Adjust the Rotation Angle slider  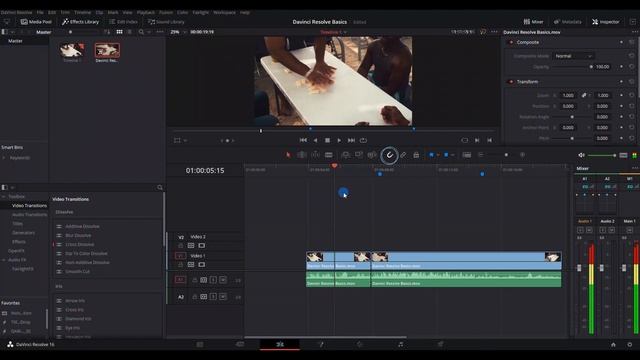(x=572, y=117)
